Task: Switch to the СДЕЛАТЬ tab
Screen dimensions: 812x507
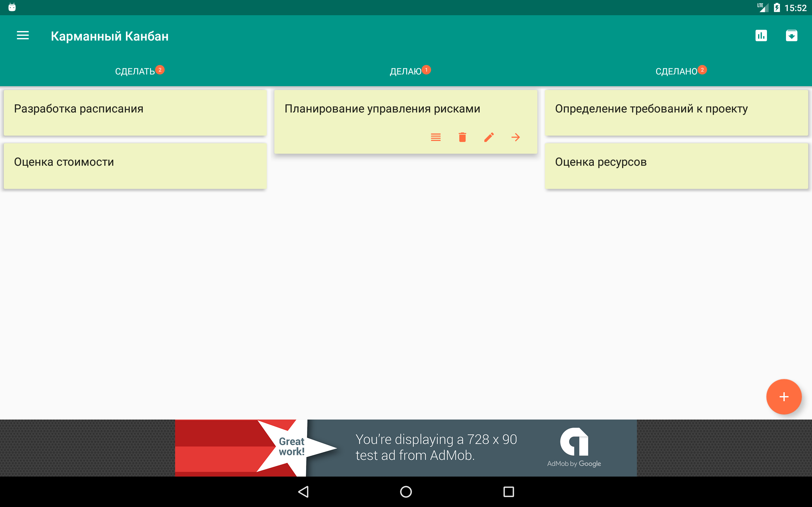Action: [135, 71]
